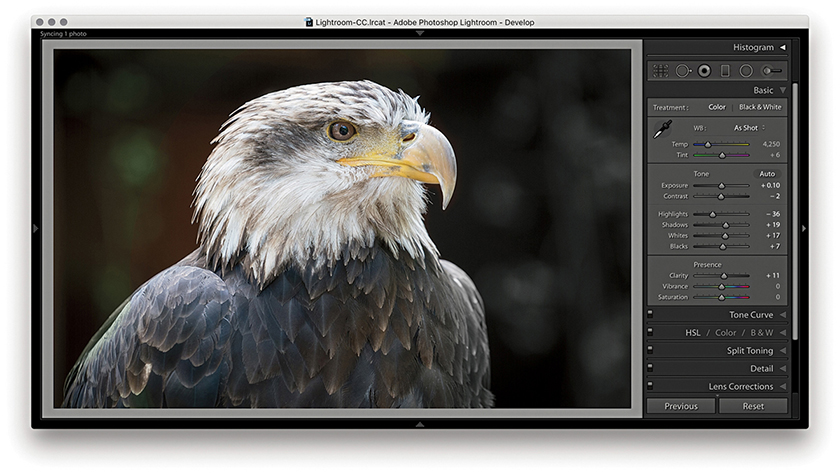The width and height of the screenshot is (840, 473).
Task: Click the Exposure value + 0.10
Action: [770, 185]
